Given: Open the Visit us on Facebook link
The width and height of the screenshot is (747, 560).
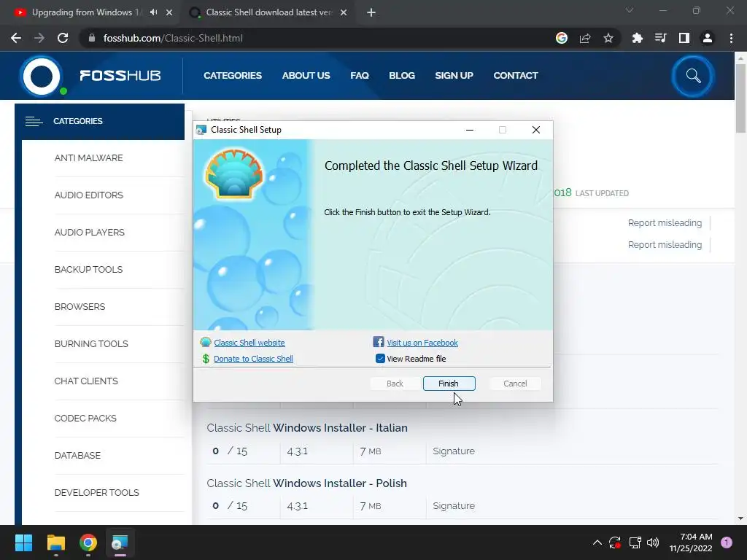Looking at the screenshot, I should click(x=422, y=343).
